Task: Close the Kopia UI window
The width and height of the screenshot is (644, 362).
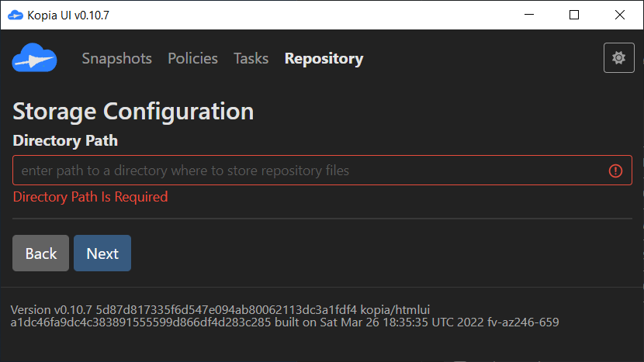Action: tap(620, 15)
